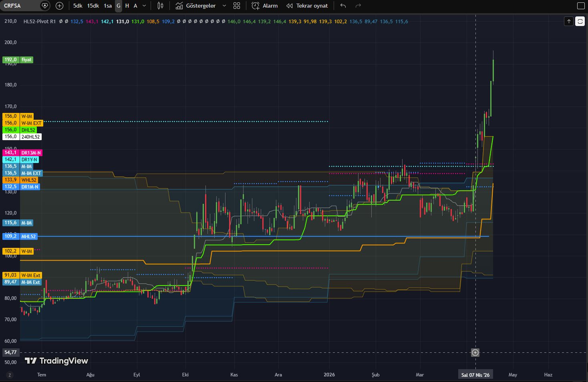This screenshot has height=382, width=588.
Task: Click the 156,0 W-IM EXT label
Action: point(23,123)
